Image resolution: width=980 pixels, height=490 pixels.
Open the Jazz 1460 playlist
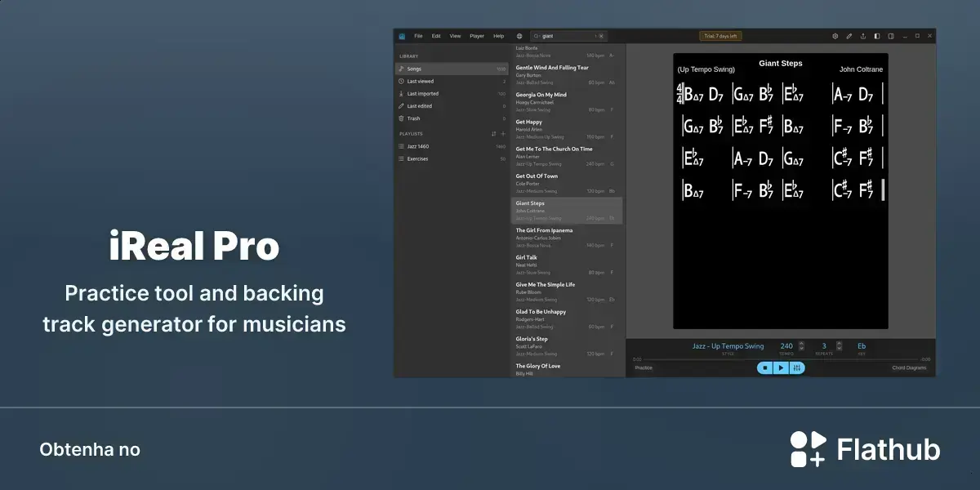coord(452,146)
